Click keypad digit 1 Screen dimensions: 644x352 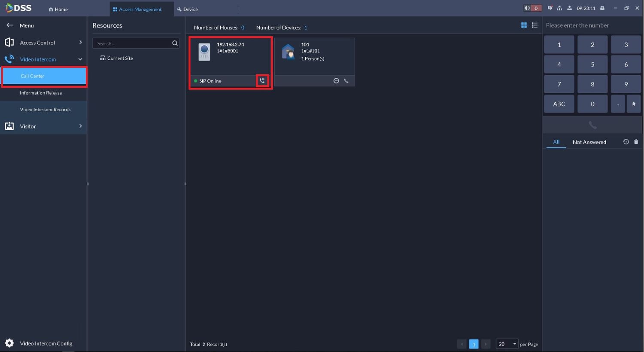[x=559, y=45]
